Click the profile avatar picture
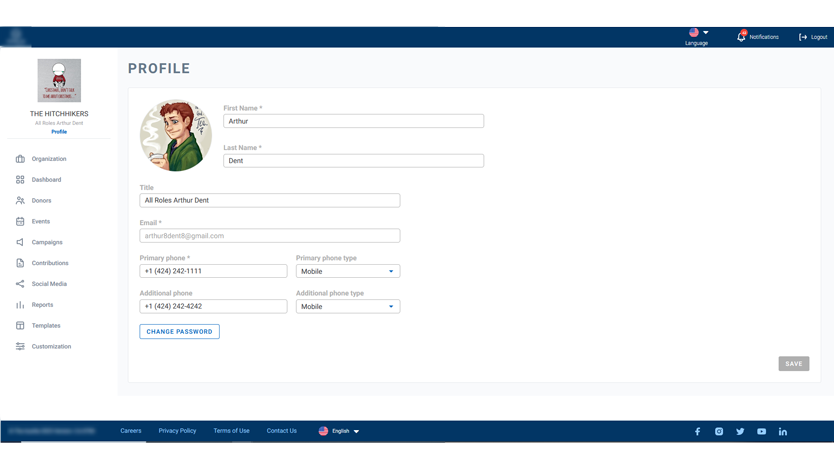The image size is (834, 469). pos(176,136)
